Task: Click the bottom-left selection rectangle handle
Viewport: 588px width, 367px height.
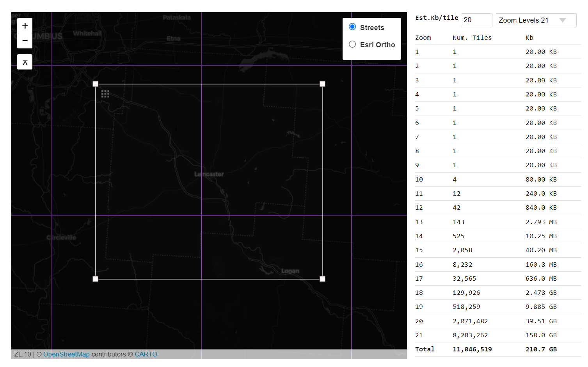Action: click(x=95, y=278)
